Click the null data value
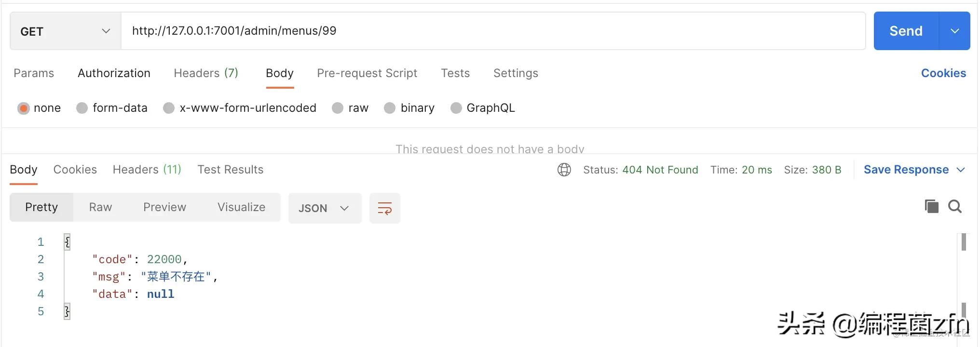The image size is (980, 347). point(161,294)
